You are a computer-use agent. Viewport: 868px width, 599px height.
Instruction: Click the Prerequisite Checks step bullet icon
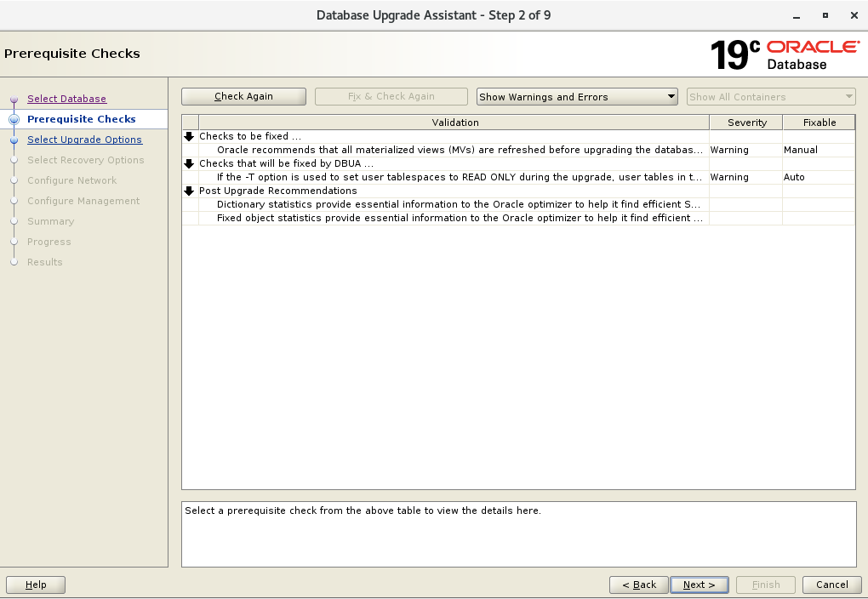[x=14, y=120]
